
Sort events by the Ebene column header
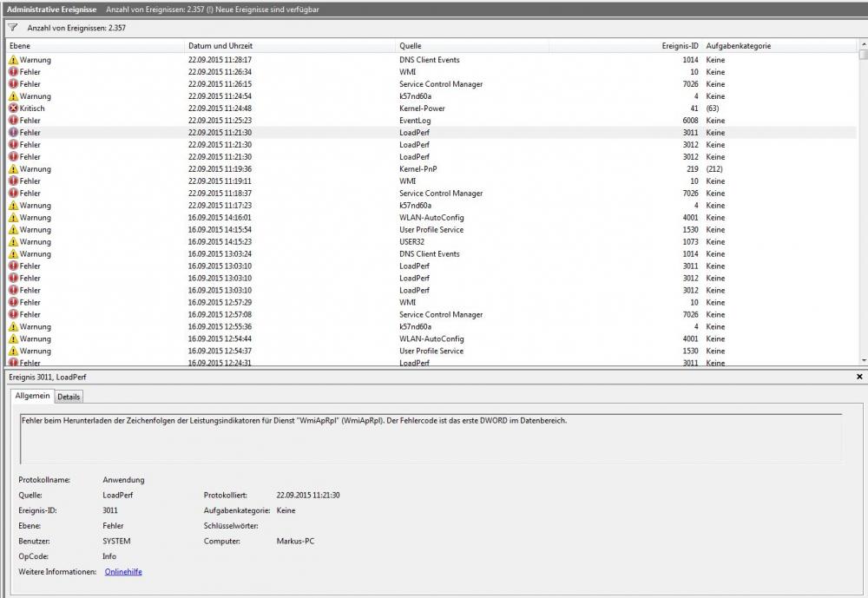[95, 45]
